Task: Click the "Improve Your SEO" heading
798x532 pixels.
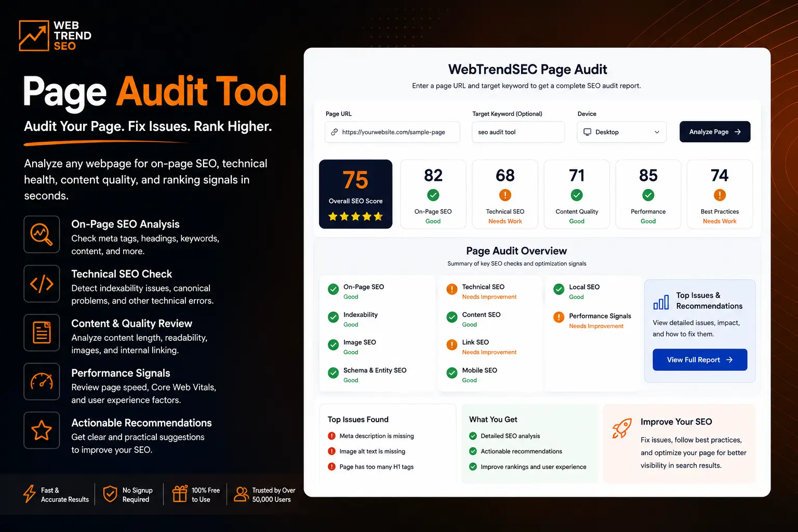Action: (676, 422)
